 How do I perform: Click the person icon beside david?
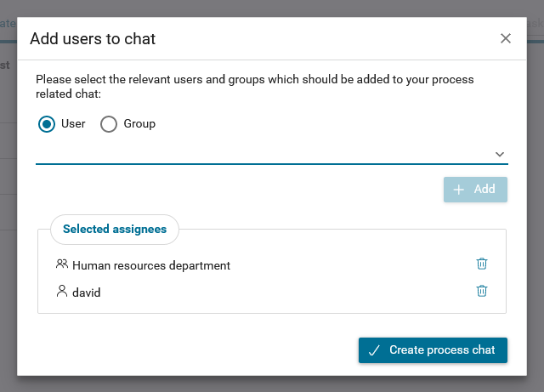click(x=62, y=292)
